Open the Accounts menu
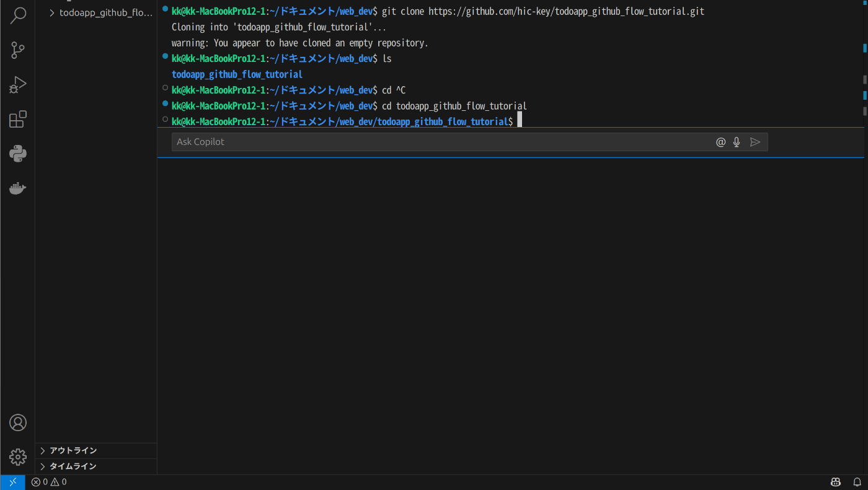The width and height of the screenshot is (868, 490). 18,422
